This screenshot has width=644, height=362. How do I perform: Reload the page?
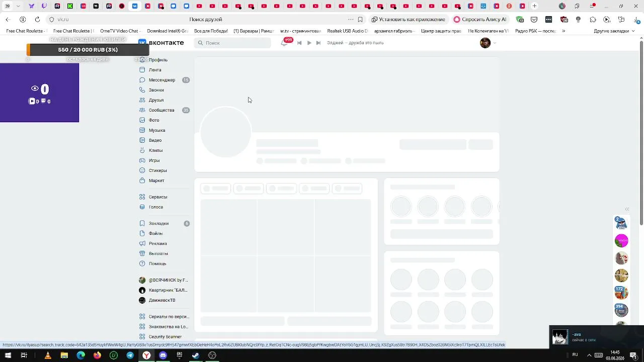(37, 19)
